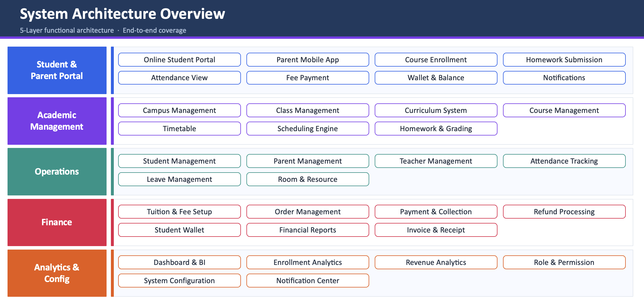
Task: Click the Wallet & Balance box
Action: tap(436, 78)
